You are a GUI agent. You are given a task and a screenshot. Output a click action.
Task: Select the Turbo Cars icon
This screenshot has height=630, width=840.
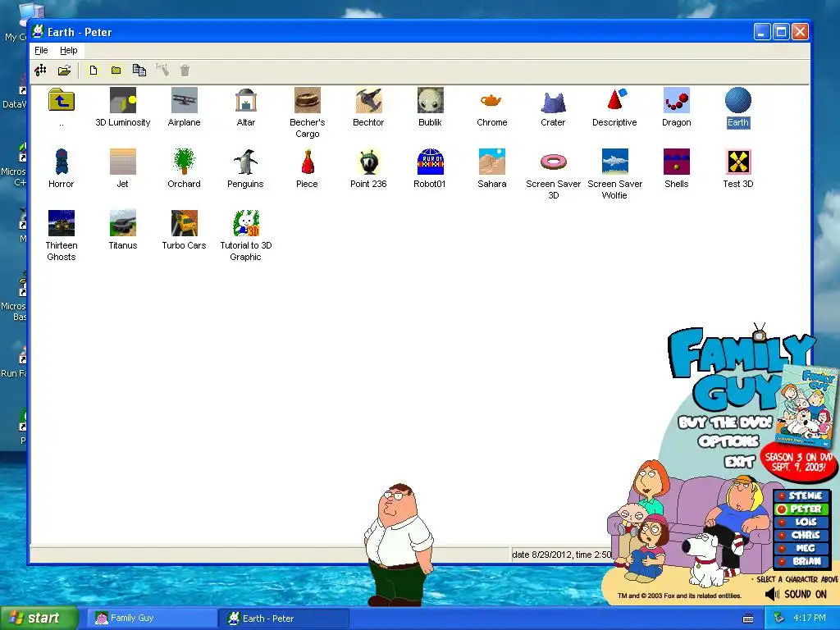[185, 223]
